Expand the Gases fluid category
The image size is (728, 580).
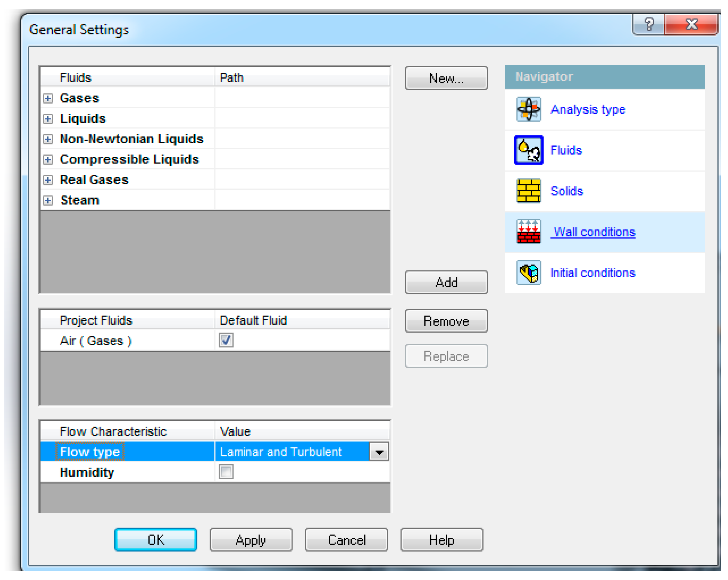[x=48, y=98]
